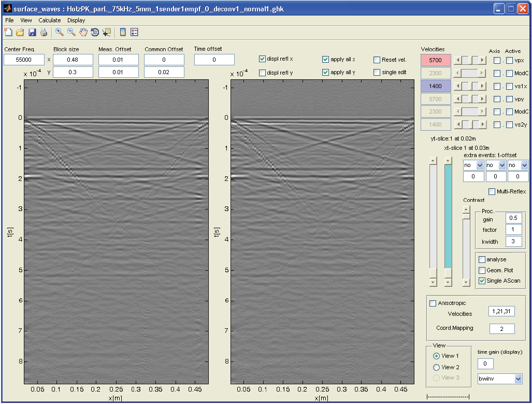This screenshot has width=532, height=404.
Task: Click left arrow of the vs1x 1400 slider
Action: 458,86
